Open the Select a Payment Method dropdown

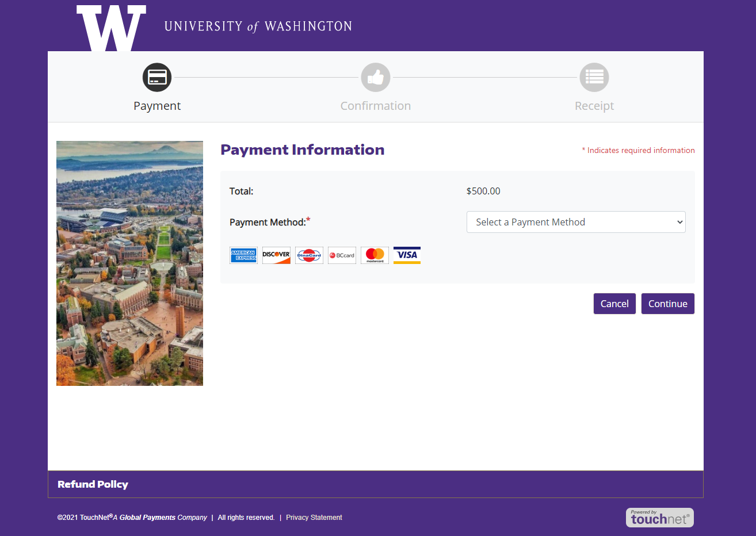click(x=575, y=221)
